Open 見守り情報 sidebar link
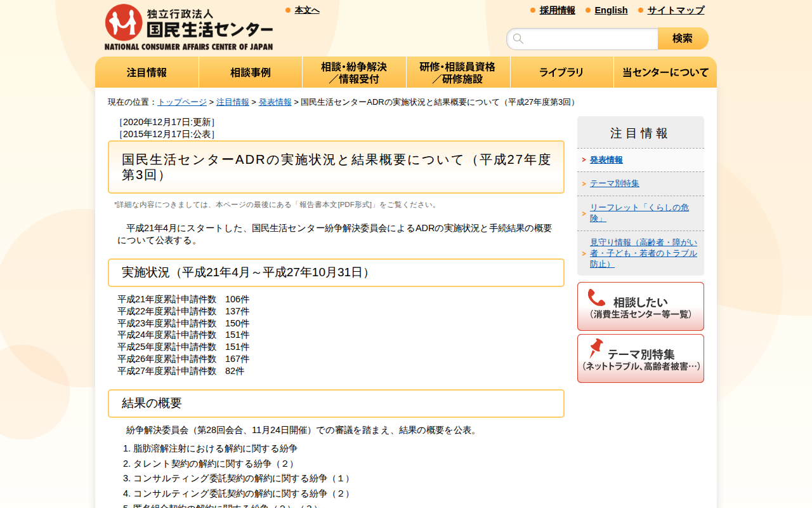The image size is (812, 508). point(643,253)
